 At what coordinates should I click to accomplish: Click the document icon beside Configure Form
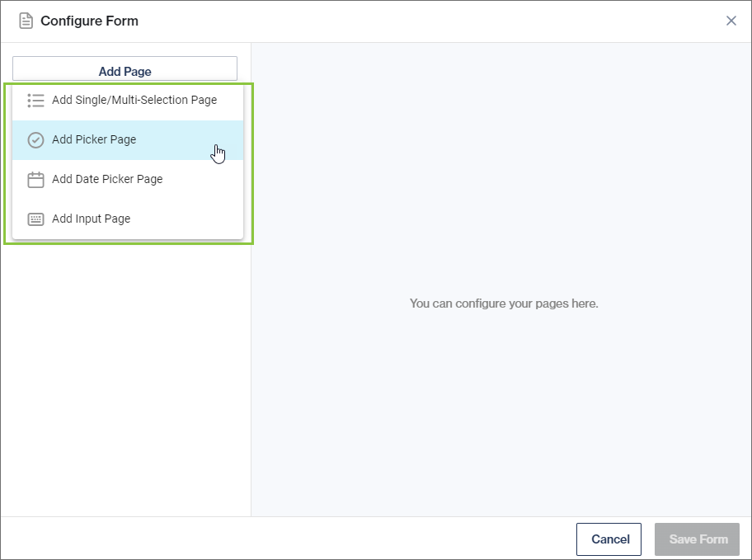pos(26,21)
